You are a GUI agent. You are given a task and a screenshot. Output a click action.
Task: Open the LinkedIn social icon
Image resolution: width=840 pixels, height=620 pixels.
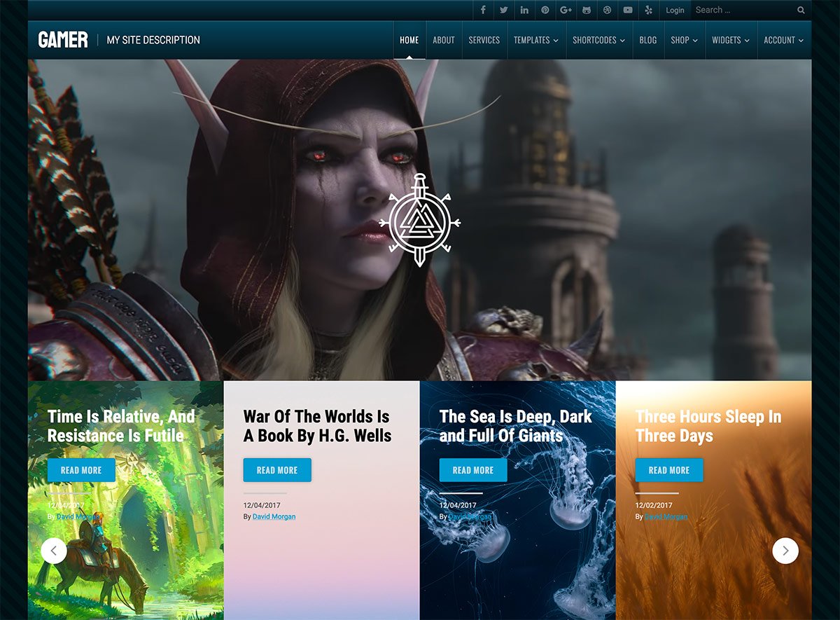pyautogui.click(x=524, y=10)
